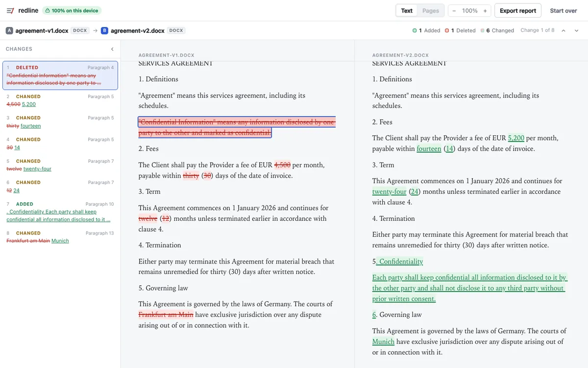
Task: Filter by 6 Changed items
Action: click(497, 30)
